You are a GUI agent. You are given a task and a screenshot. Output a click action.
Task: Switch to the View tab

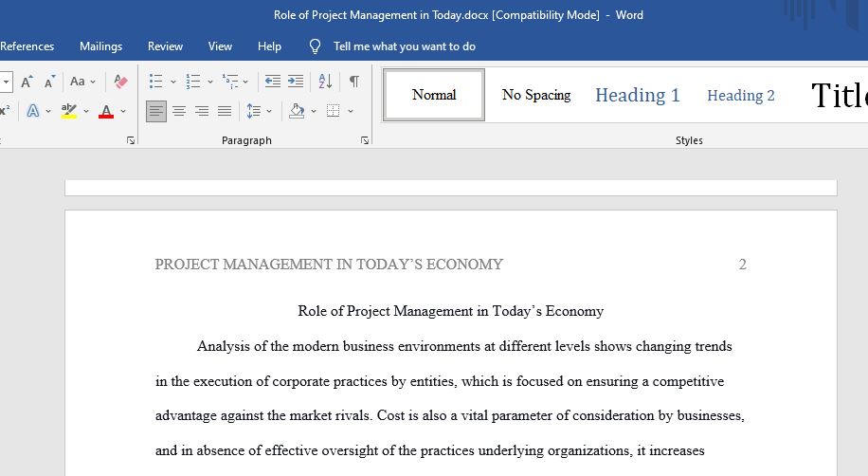(220, 46)
